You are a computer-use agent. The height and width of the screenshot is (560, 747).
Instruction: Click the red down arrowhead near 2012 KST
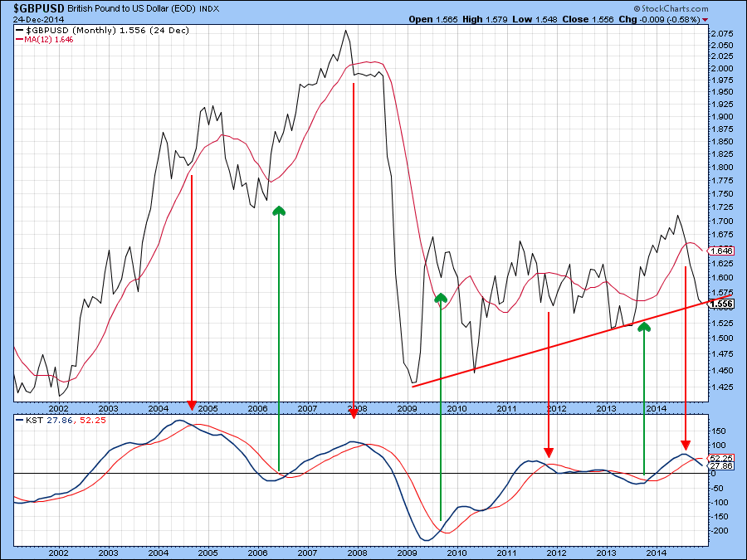(x=549, y=452)
